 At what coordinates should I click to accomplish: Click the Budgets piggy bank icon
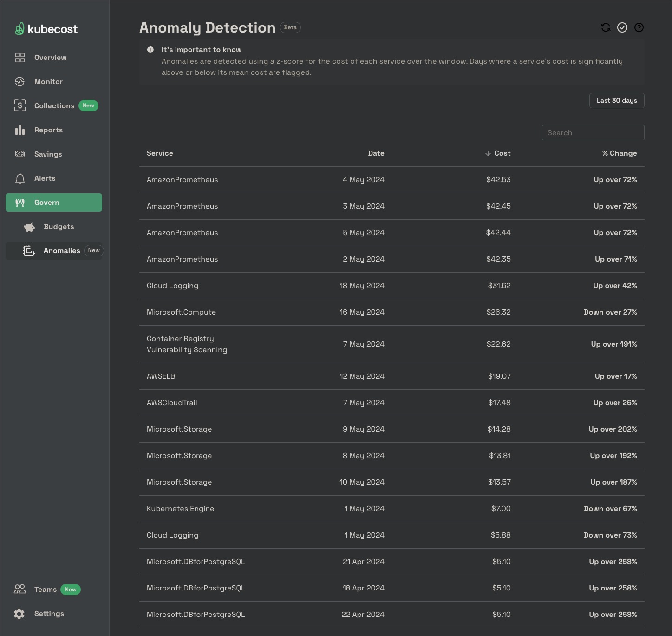[29, 227]
